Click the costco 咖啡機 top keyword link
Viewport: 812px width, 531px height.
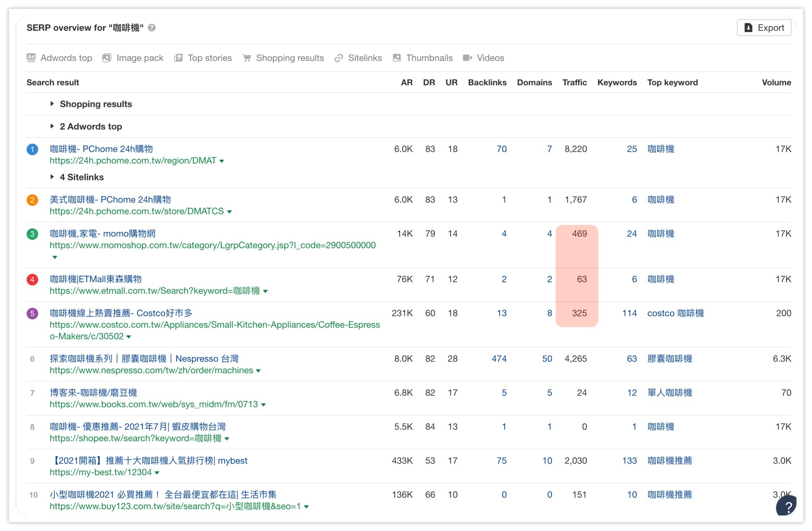click(x=675, y=313)
